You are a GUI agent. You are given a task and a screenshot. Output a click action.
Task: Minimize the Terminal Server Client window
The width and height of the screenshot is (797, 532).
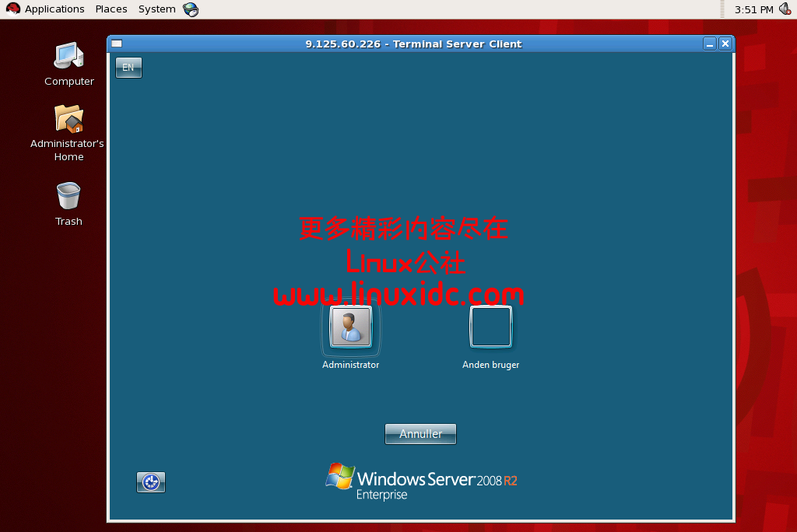710,44
